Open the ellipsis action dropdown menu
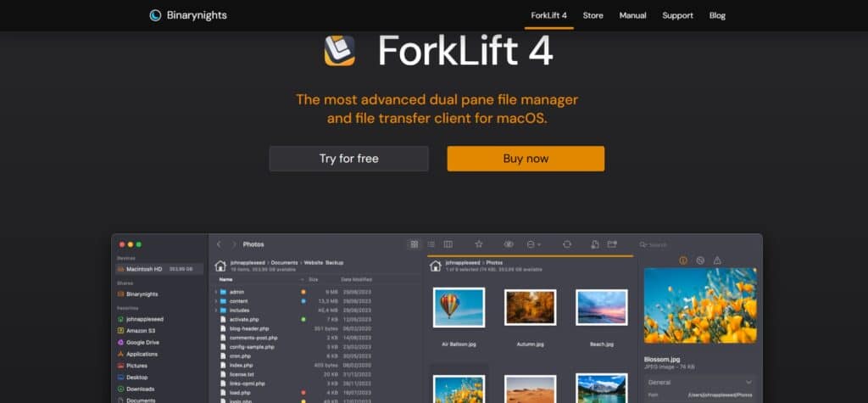Image resolution: width=868 pixels, height=403 pixels. point(533,244)
